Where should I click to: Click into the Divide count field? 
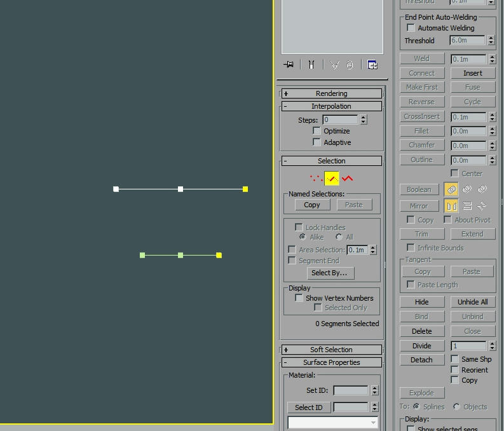pyautogui.click(x=468, y=346)
